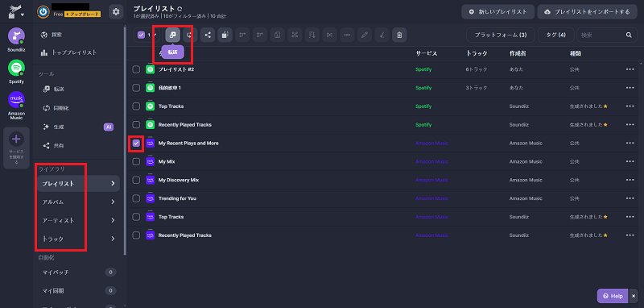Open マイ同期 in automation section
644x308 pixels.
click(53, 291)
